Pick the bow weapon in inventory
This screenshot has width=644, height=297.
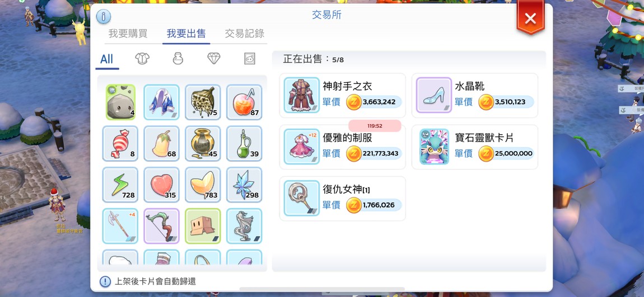tap(161, 226)
